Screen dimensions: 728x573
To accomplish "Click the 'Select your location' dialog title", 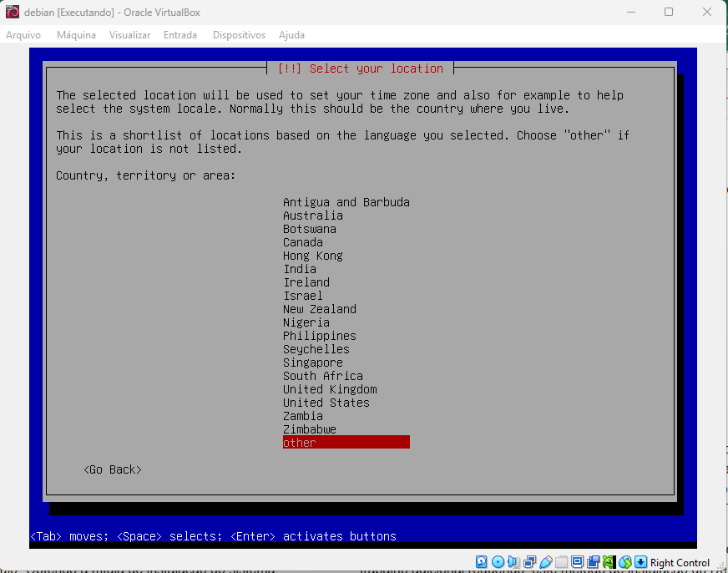I will coord(361,68).
